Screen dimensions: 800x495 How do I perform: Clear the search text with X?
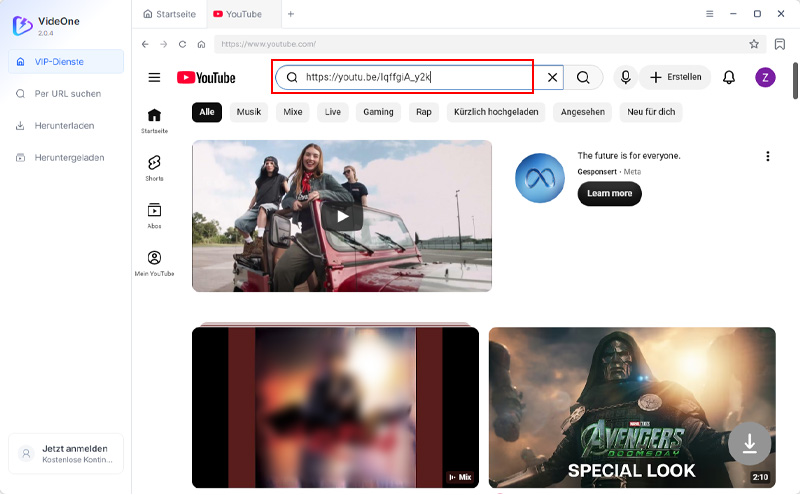coord(552,78)
